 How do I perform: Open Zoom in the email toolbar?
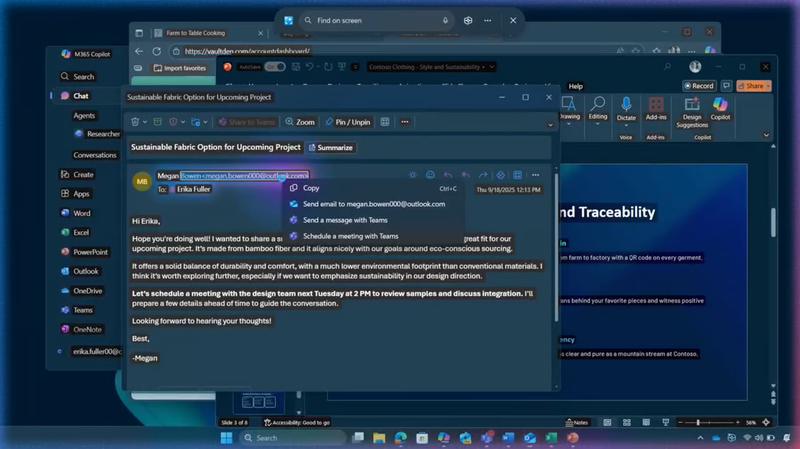300,122
